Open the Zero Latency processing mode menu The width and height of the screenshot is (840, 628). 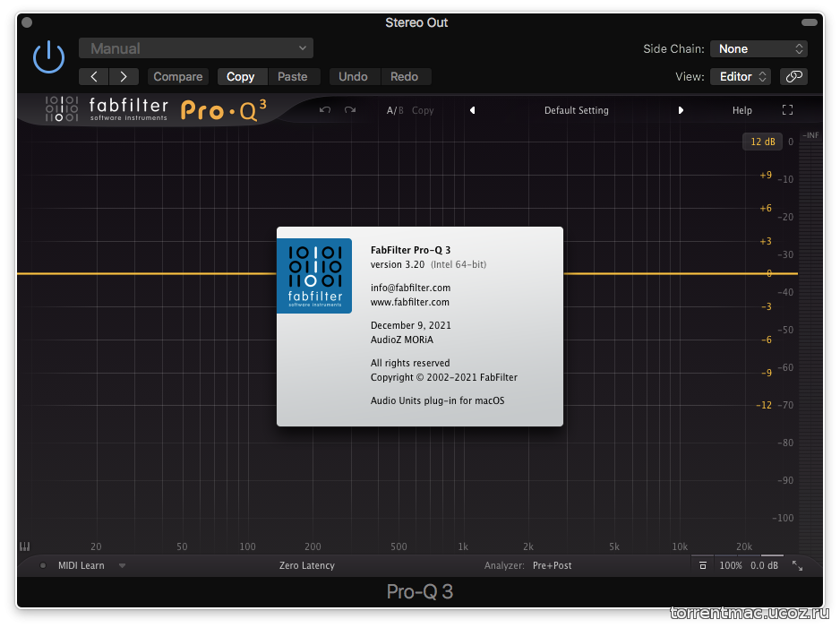(x=307, y=565)
